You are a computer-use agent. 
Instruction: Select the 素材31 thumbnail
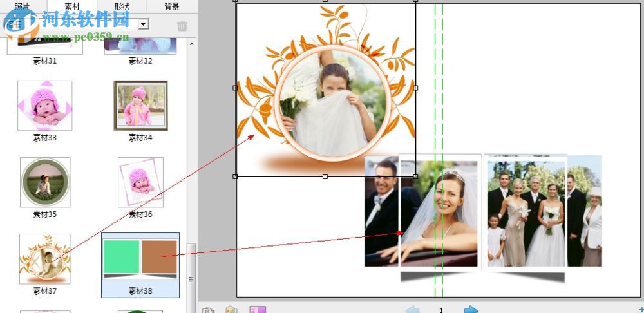coord(45,46)
